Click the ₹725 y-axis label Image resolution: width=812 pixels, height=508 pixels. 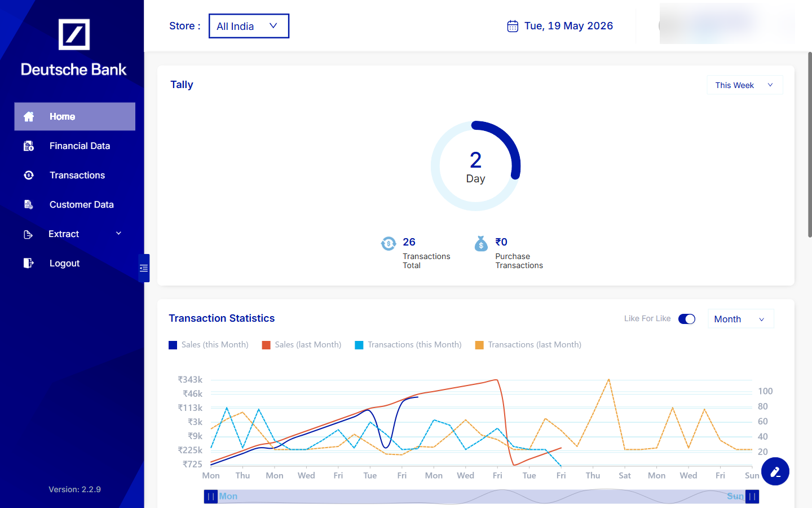pyautogui.click(x=192, y=464)
